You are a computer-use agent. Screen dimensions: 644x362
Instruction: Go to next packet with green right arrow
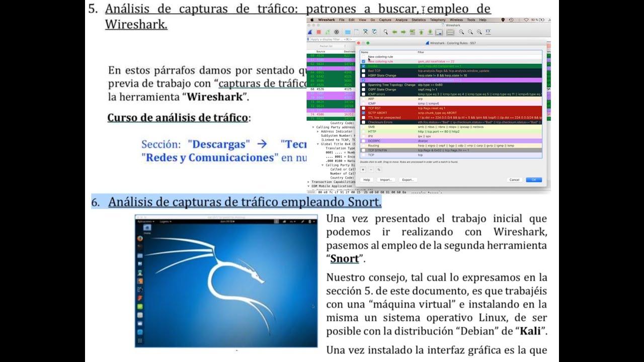point(403,32)
